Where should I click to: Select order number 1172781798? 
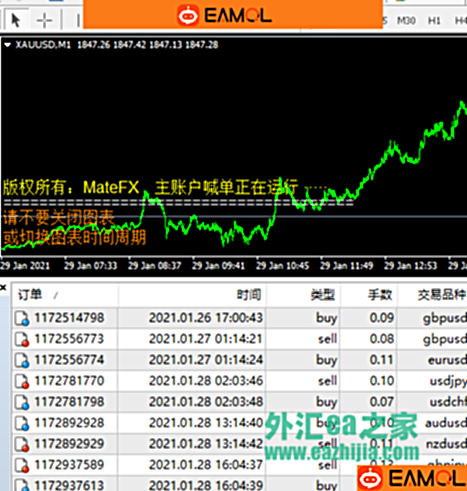click(x=69, y=402)
